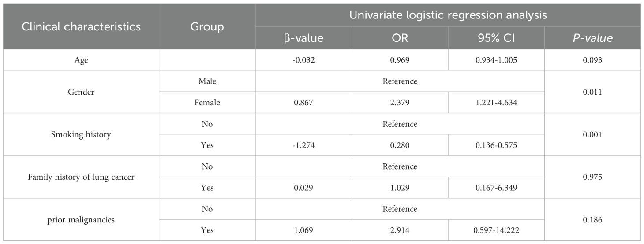The width and height of the screenshot is (644, 244).
Task: Click the Group column header
Action: [207, 26]
